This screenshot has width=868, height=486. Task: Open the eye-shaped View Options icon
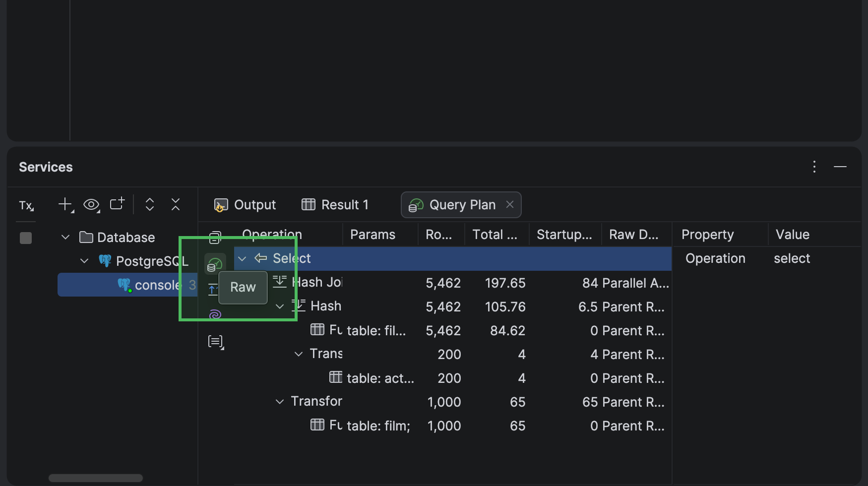(92, 204)
